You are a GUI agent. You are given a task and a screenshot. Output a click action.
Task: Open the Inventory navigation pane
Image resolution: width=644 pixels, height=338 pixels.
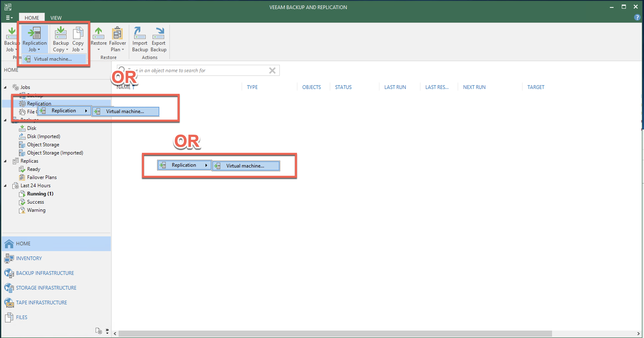pyautogui.click(x=29, y=258)
